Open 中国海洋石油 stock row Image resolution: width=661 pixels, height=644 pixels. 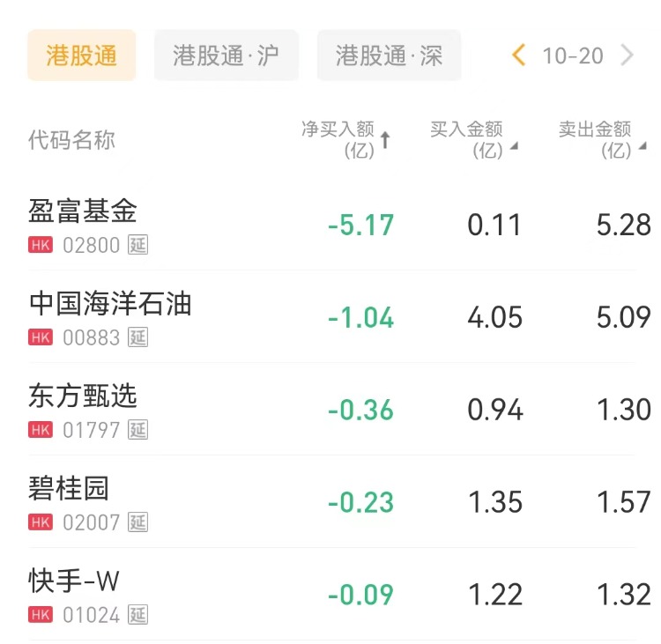pos(110,304)
